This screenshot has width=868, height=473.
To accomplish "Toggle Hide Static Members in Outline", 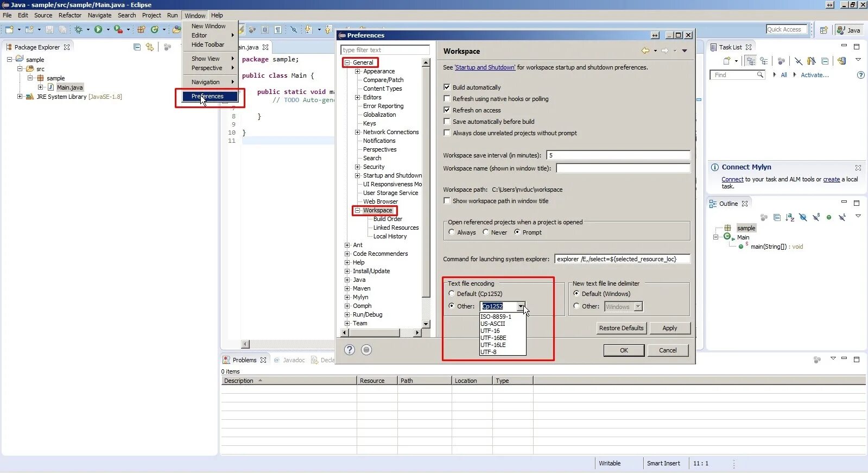I will (x=816, y=217).
